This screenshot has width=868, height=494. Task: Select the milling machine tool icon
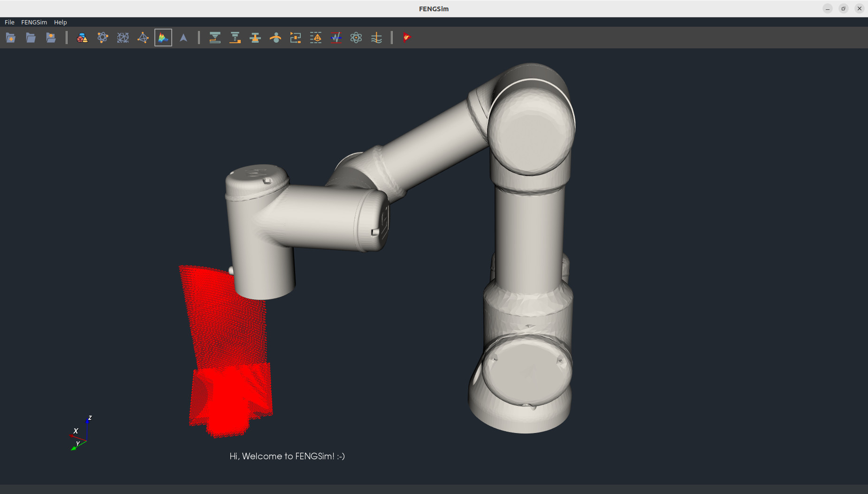coord(235,38)
